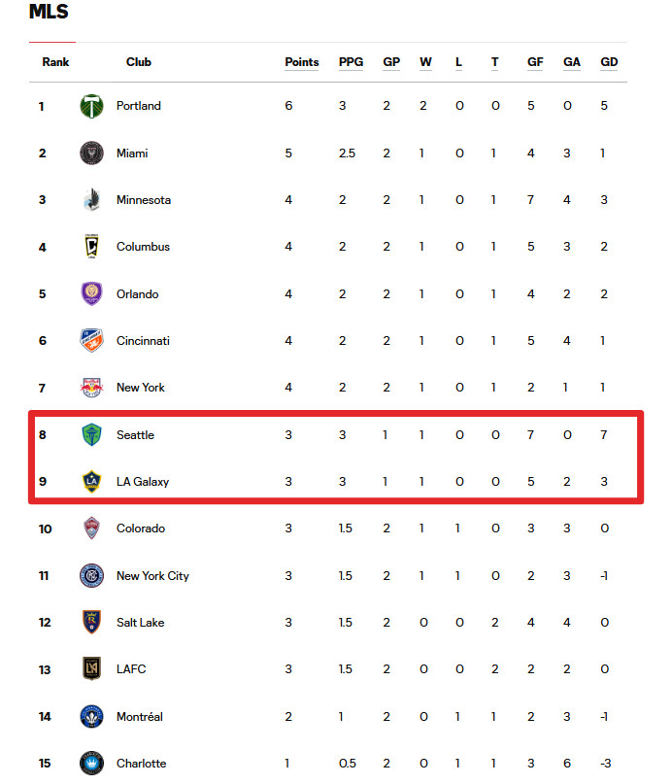This screenshot has width=672, height=784.
Task: Sort by the GD column header
Action: pos(609,62)
